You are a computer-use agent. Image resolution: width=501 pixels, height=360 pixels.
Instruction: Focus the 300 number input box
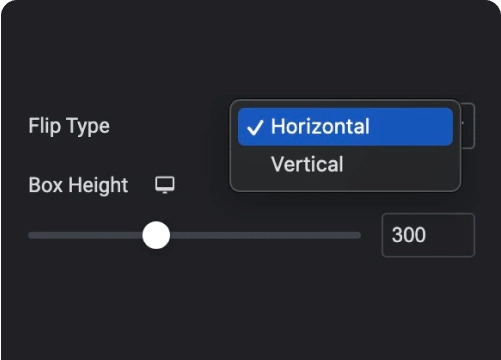pyautogui.click(x=428, y=235)
